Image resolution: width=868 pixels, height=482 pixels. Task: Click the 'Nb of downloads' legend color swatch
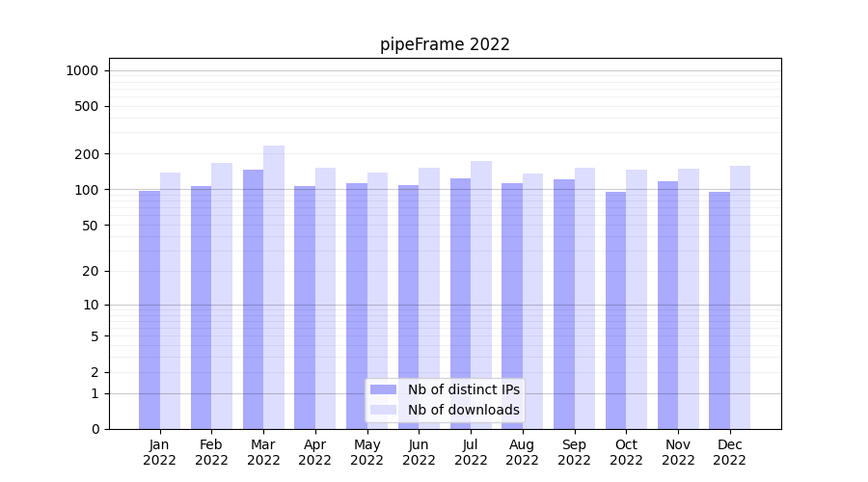pyautogui.click(x=383, y=410)
